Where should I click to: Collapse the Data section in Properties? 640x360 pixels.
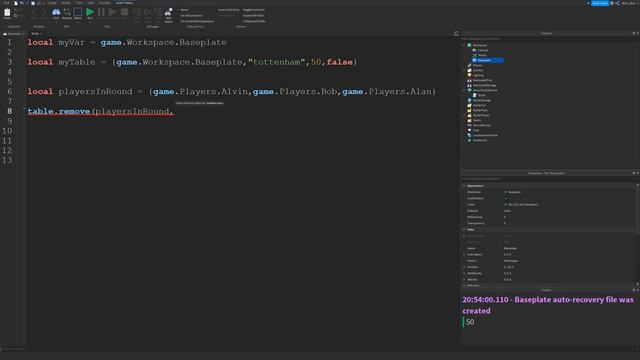[x=464, y=229]
